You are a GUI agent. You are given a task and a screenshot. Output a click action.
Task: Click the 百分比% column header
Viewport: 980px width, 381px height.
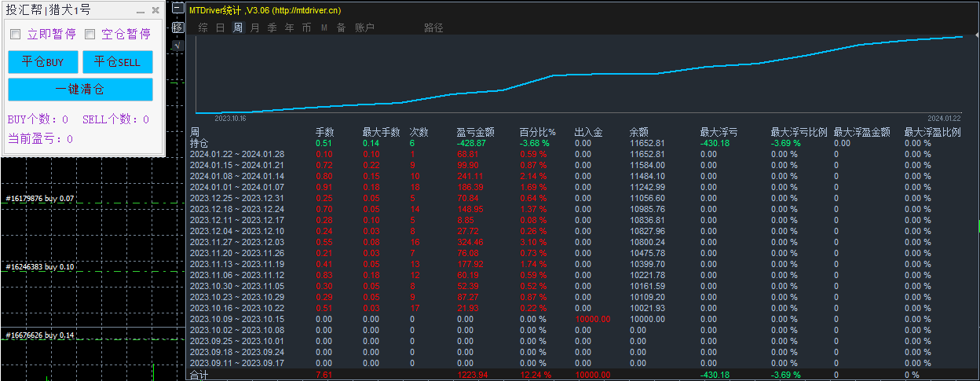[537, 132]
